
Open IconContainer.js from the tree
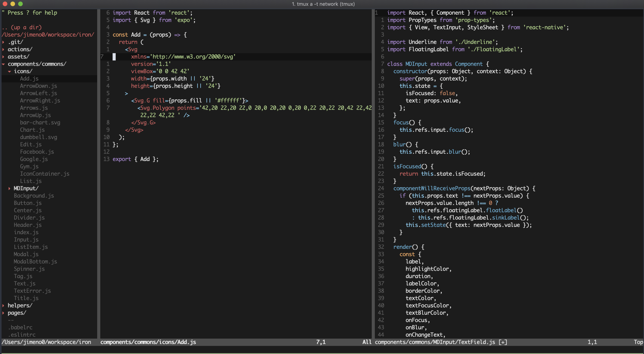(45, 174)
